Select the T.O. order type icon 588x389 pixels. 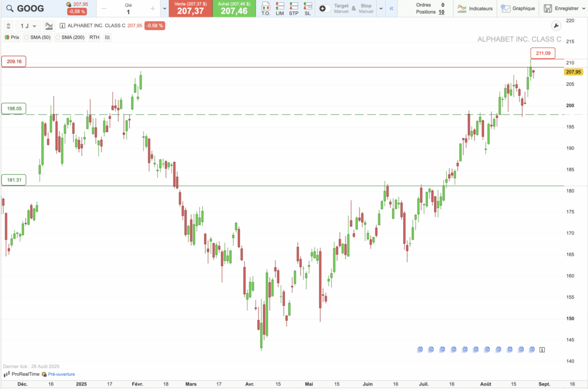click(x=265, y=9)
